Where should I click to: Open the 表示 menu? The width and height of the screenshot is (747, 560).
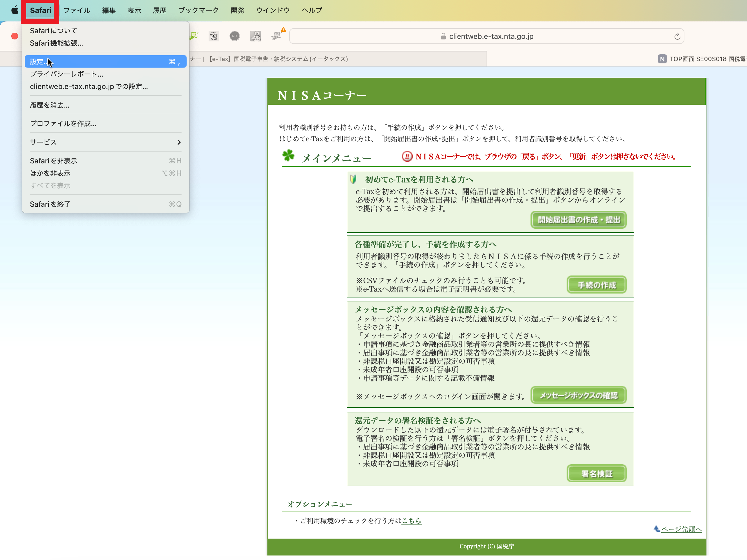pos(134,10)
